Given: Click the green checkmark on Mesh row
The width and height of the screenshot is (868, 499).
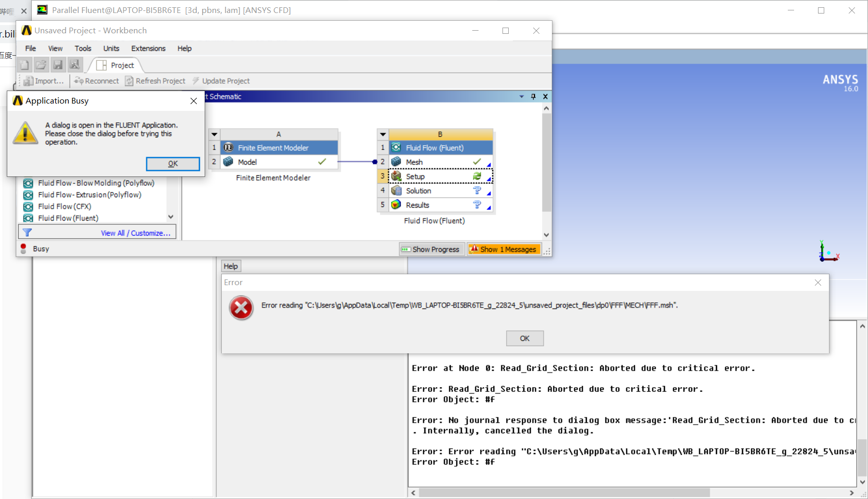Looking at the screenshot, I should point(477,162).
